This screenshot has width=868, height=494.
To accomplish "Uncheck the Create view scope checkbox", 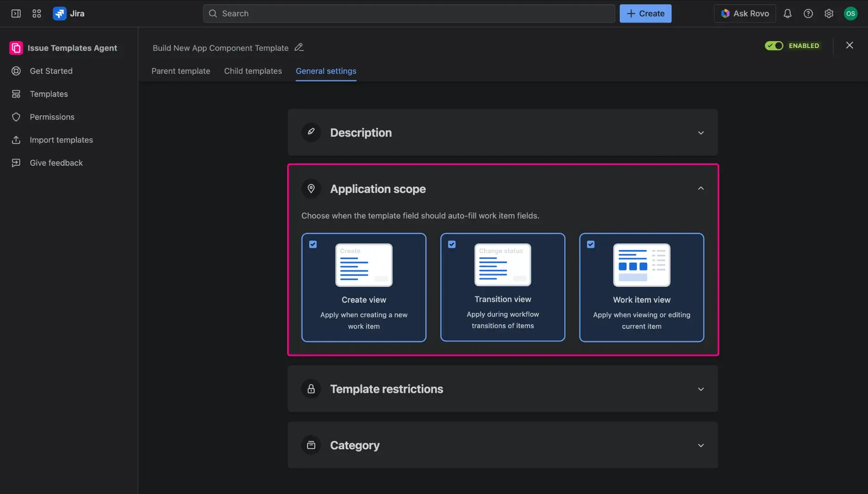I will (x=313, y=244).
